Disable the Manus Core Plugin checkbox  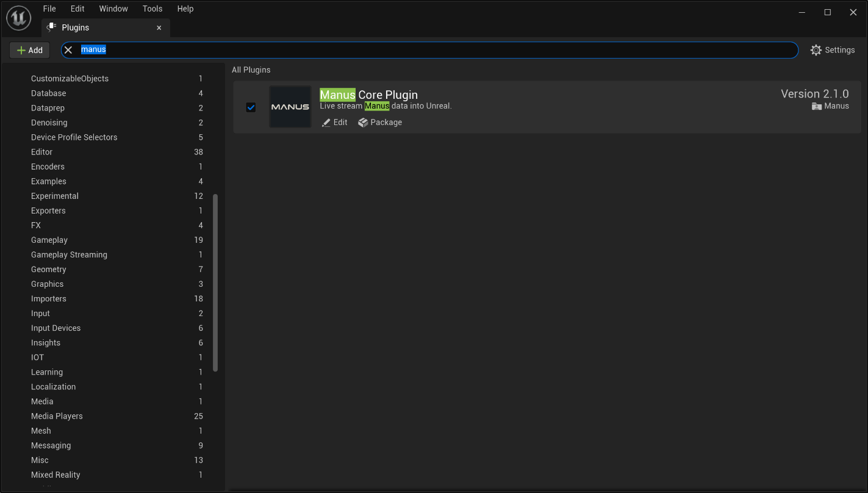click(251, 107)
